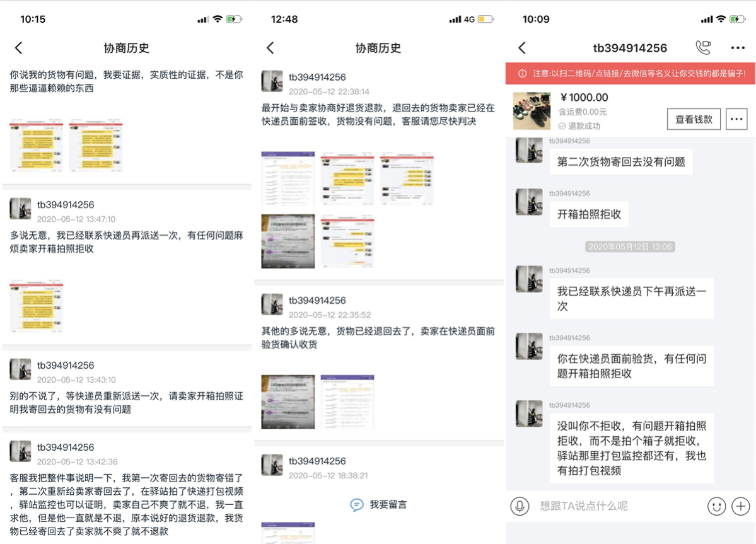The image size is (756, 544).
Task: Go back from tb394914256 chat screen
Action: [x=522, y=48]
